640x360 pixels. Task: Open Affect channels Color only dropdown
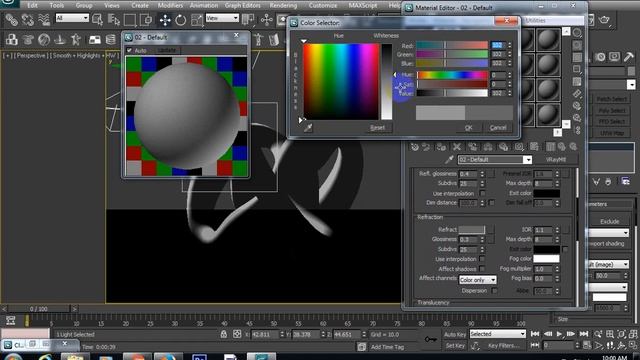tap(478, 280)
